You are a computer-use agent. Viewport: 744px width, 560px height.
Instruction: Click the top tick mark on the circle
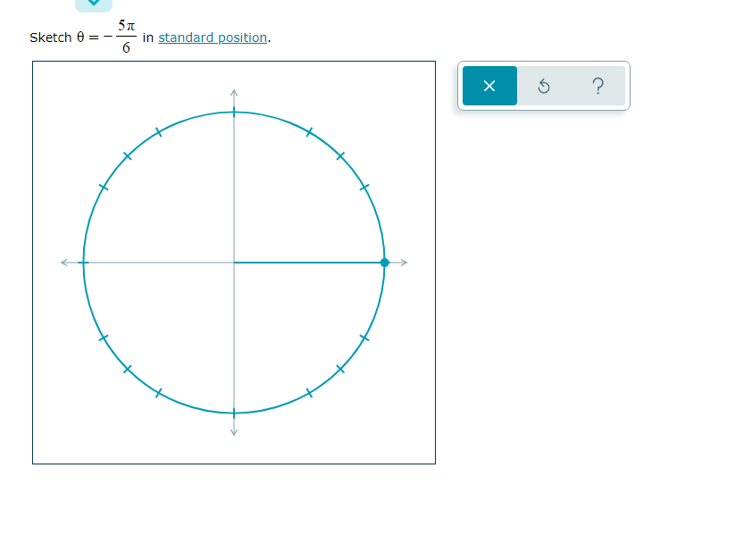234,112
